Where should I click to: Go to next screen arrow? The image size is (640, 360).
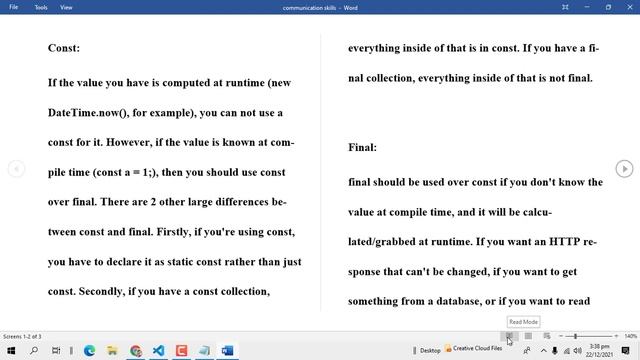point(624,169)
